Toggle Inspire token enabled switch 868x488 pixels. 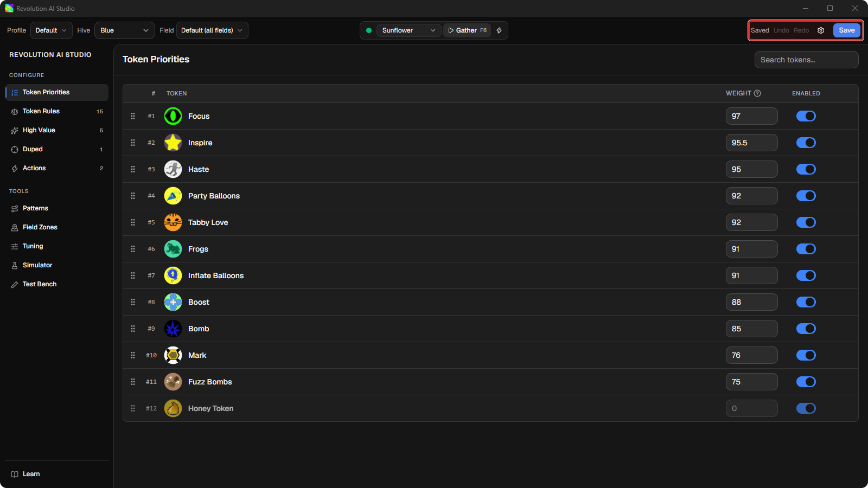806,143
